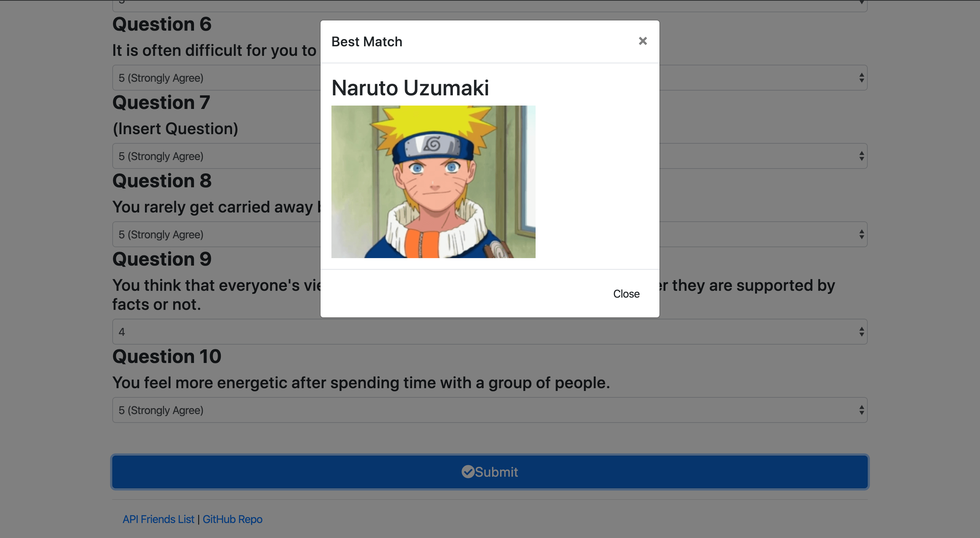The image size is (980, 538).
Task: Click the Naruto Uzumaki name heading
Action: (x=410, y=88)
